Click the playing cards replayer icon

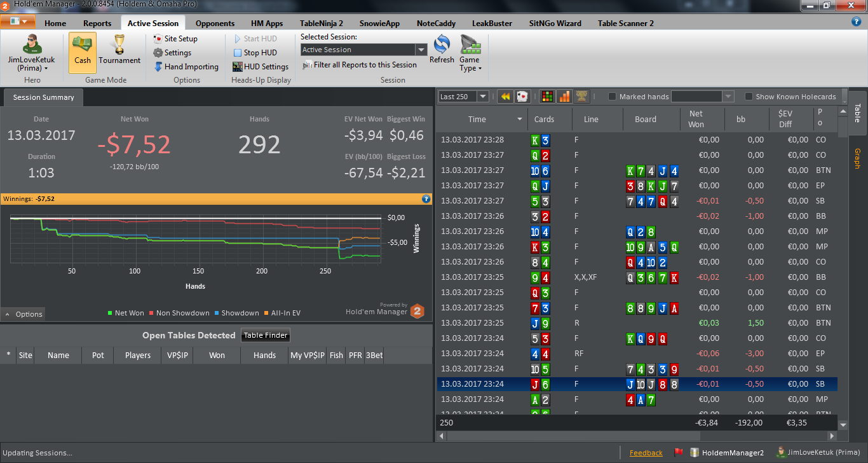tap(522, 97)
